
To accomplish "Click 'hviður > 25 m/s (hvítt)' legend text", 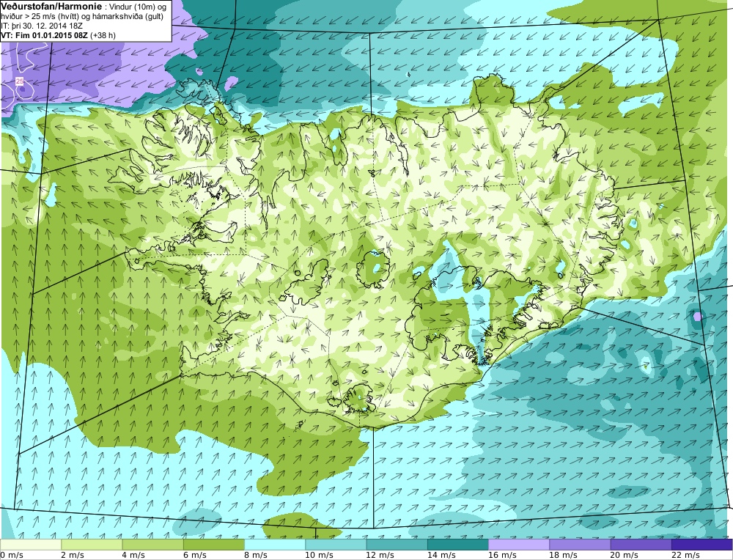I will tap(40, 16).
